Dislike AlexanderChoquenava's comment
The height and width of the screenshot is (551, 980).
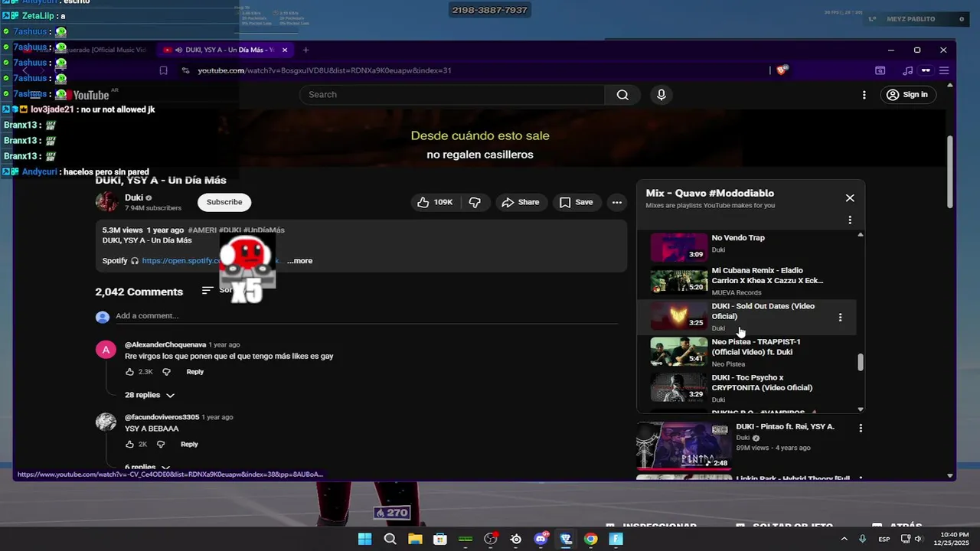tap(166, 372)
